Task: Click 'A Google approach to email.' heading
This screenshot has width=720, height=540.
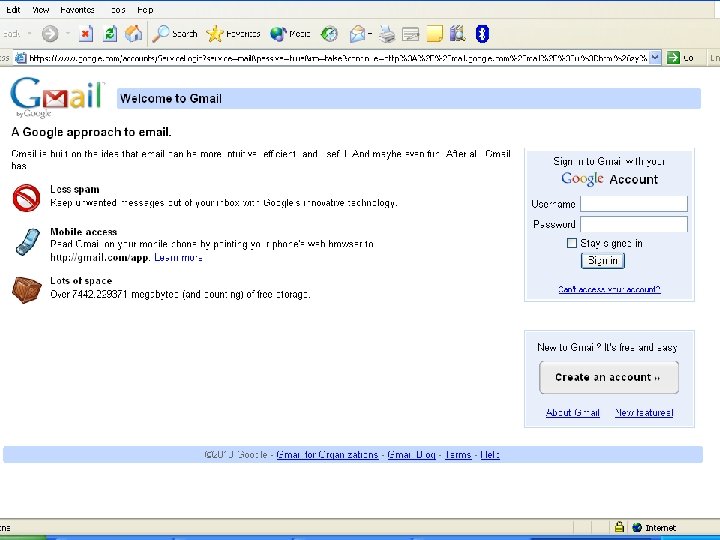Action: [91, 132]
